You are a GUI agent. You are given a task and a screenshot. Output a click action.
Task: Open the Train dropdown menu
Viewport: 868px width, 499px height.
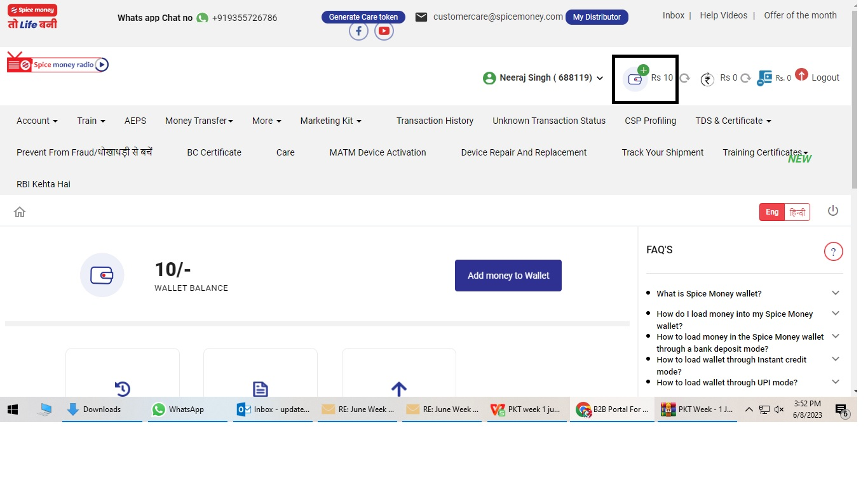coord(91,121)
